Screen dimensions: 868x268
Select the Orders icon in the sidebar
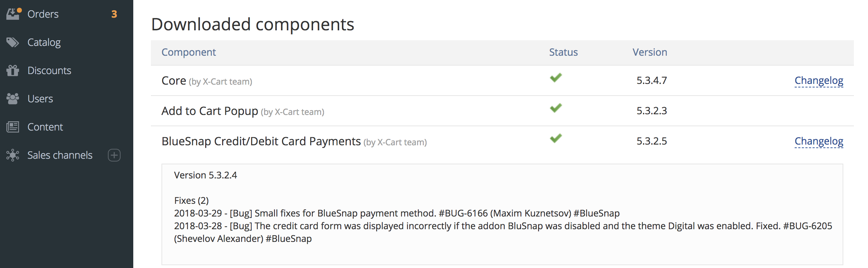coord(13,14)
